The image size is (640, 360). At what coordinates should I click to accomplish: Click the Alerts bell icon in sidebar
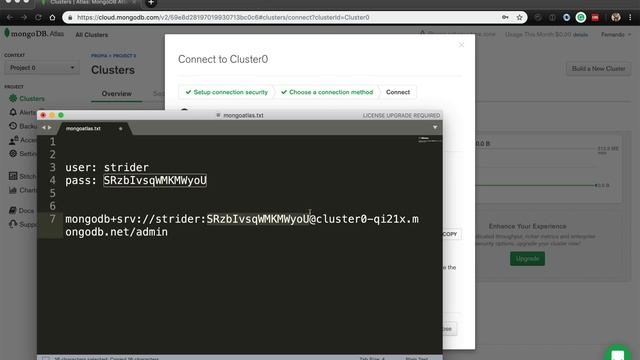coord(13,112)
